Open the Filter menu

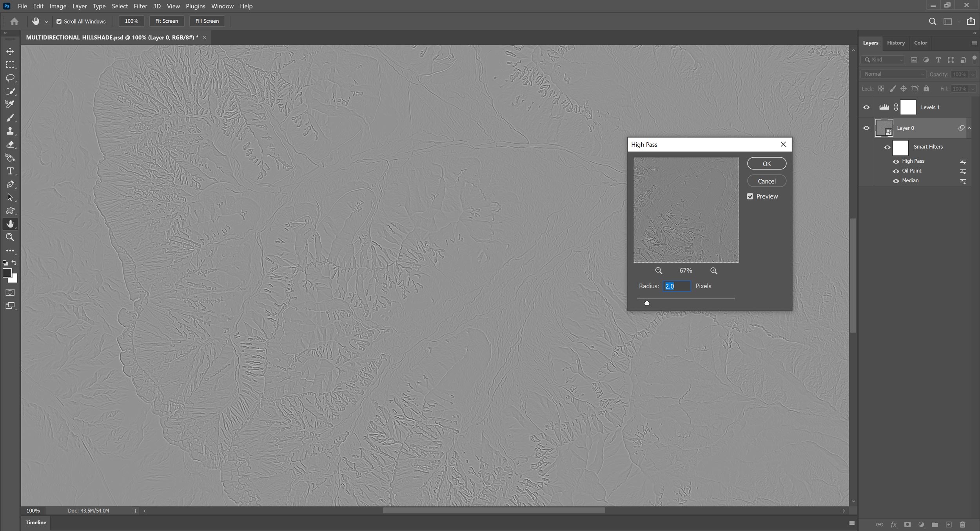(140, 6)
